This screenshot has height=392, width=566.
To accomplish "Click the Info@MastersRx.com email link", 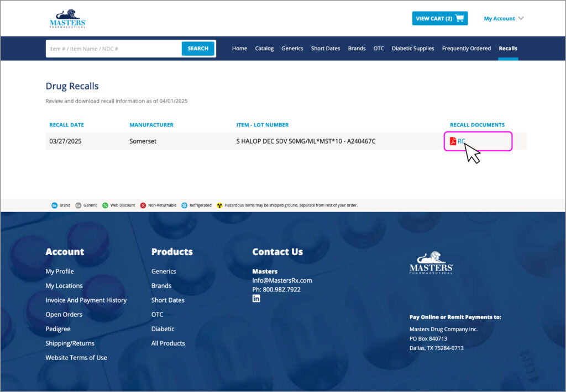I will click(x=282, y=280).
